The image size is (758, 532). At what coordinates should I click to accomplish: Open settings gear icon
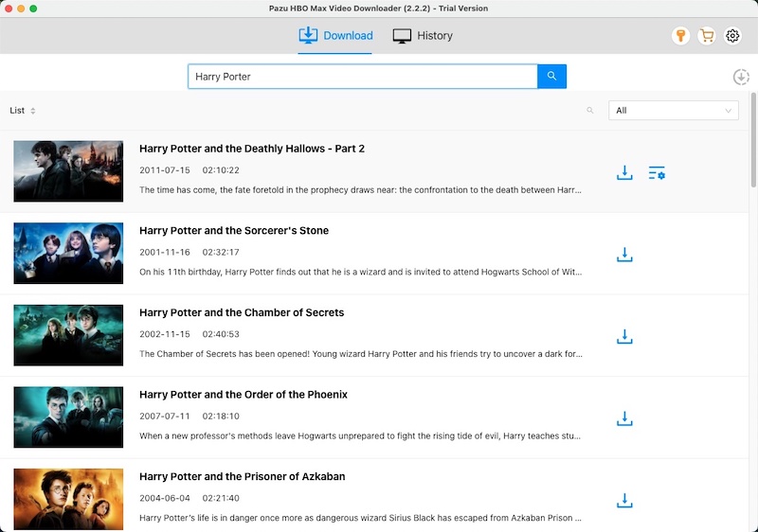click(732, 36)
